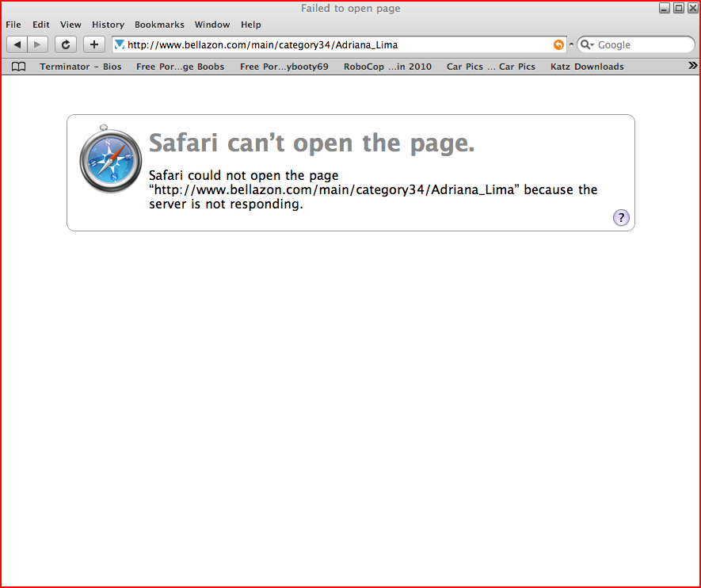The height and width of the screenshot is (588, 701).
Task: Click the orange SnapBack icon in address bar
Action: 558,45
